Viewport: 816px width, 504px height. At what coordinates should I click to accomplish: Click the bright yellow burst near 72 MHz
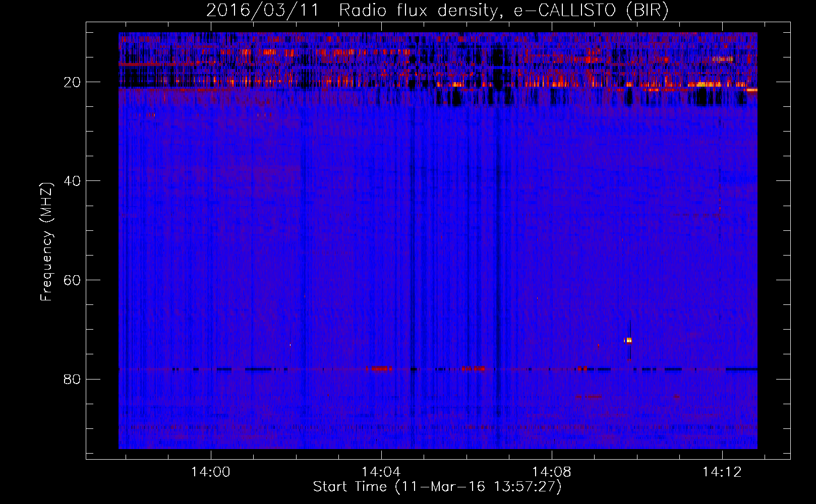click(x=628, y=341)
